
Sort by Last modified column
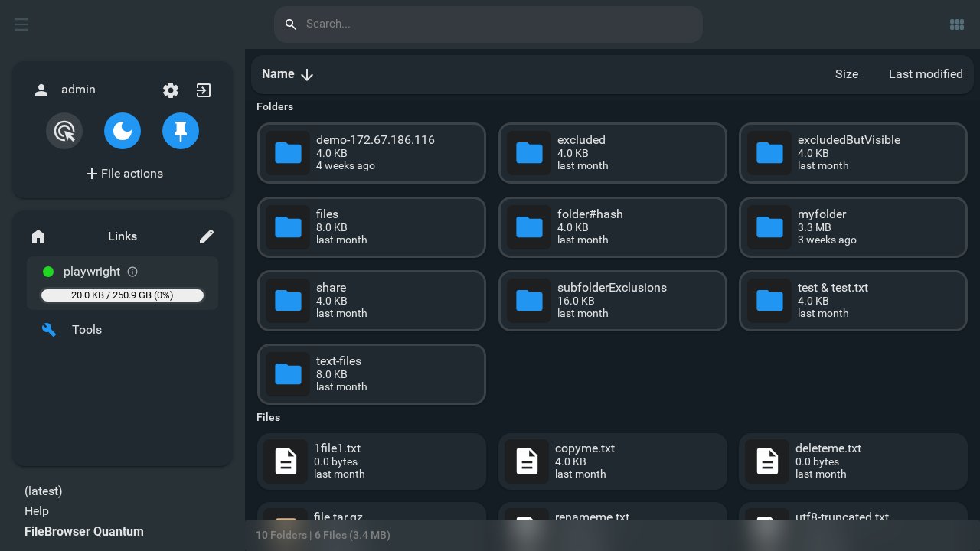pos(926,74)
